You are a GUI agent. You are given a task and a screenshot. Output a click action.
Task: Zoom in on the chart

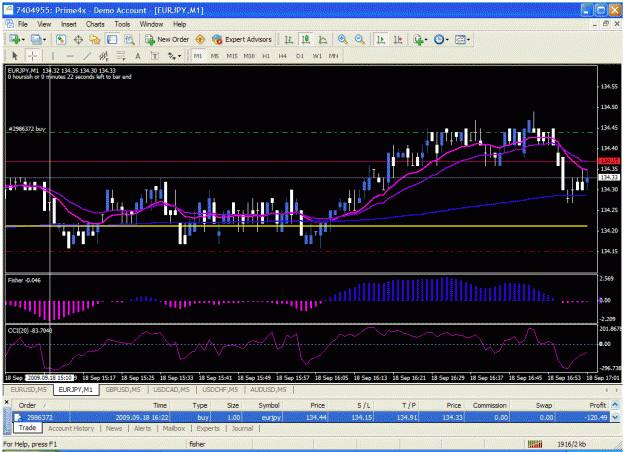coord(342,39)
